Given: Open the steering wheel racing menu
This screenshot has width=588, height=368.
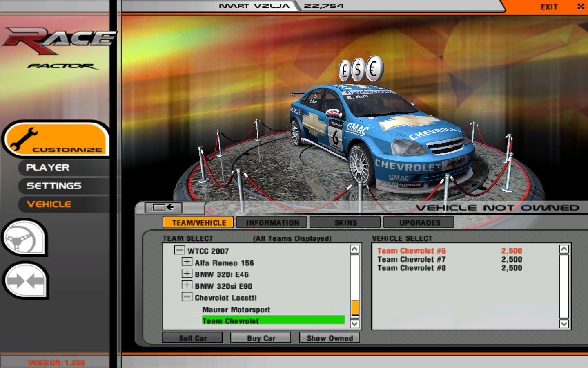Looking at the screenshot, I should pyautogui.click(x=24, y=238).
